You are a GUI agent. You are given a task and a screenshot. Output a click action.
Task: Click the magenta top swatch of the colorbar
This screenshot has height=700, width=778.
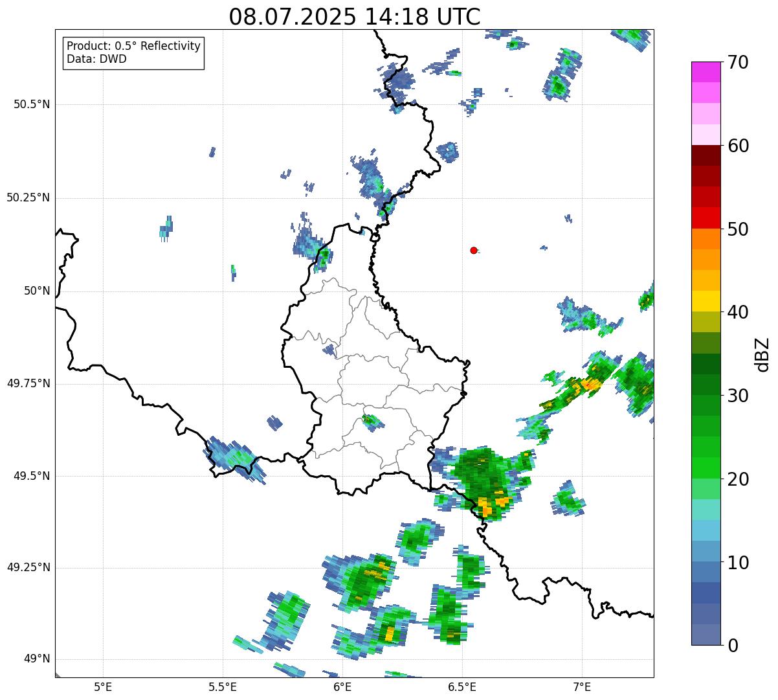click(706, 72)
